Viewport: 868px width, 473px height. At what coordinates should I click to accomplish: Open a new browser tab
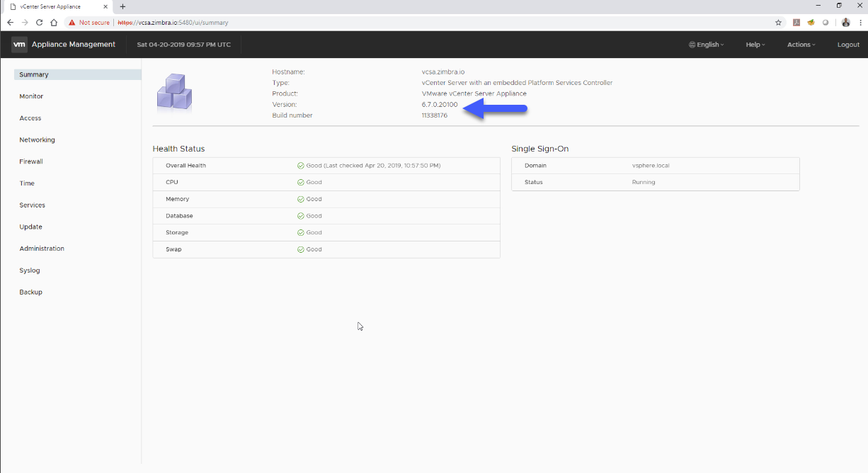pos(122,6)
